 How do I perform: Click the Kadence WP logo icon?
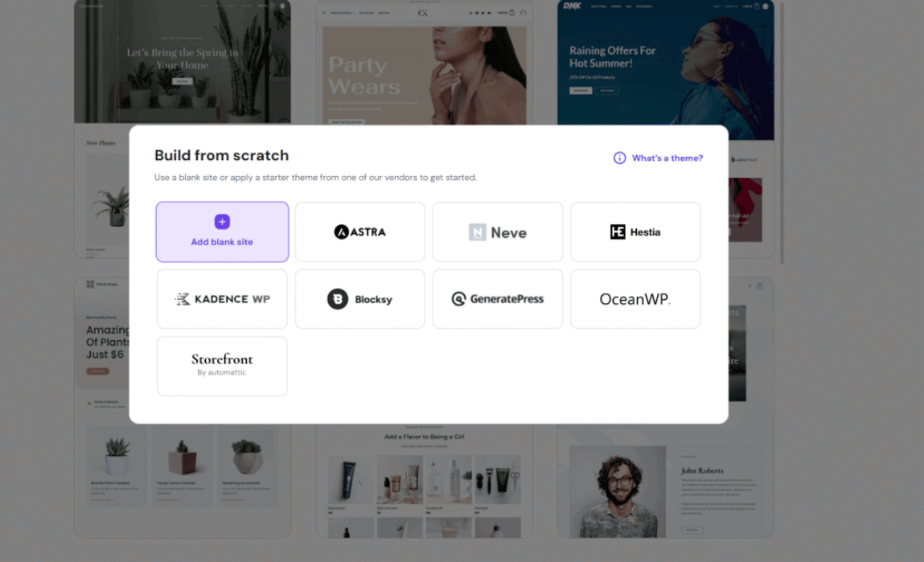tap(183, 299)
